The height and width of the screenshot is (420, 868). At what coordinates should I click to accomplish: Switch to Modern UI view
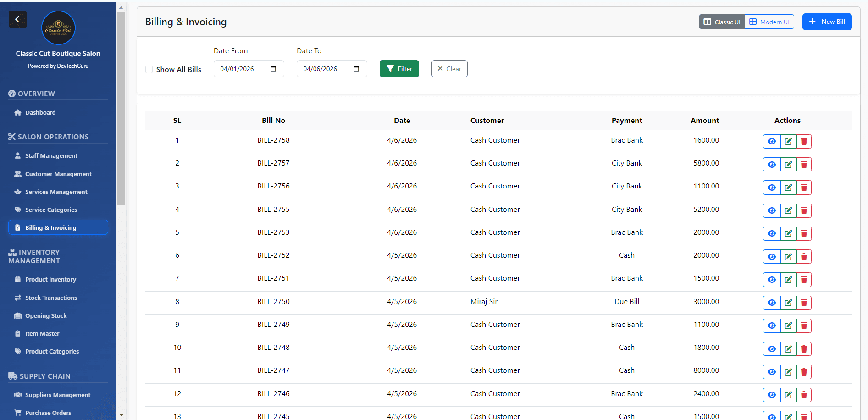[769, 22]
